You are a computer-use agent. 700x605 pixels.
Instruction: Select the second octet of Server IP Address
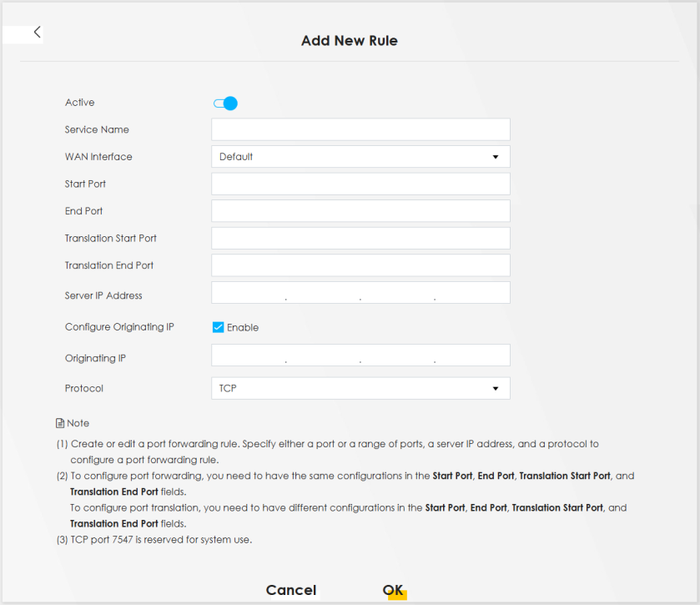coord(323,293)
